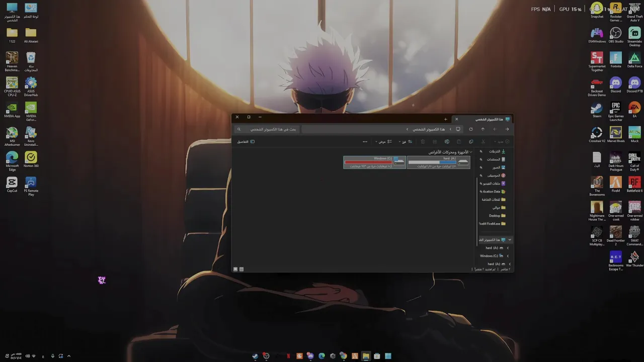
Task: Open the Steam desktop shortcut
Action: point(597,110)
